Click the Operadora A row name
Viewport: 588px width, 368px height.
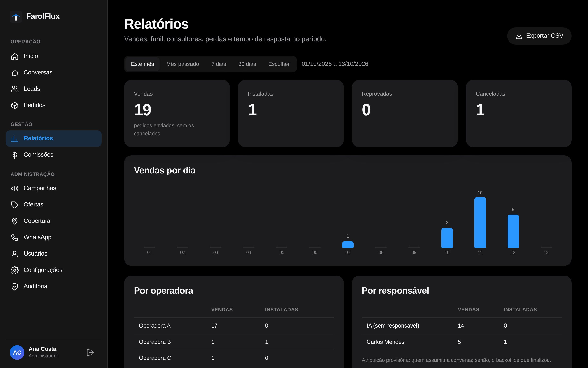155,326
